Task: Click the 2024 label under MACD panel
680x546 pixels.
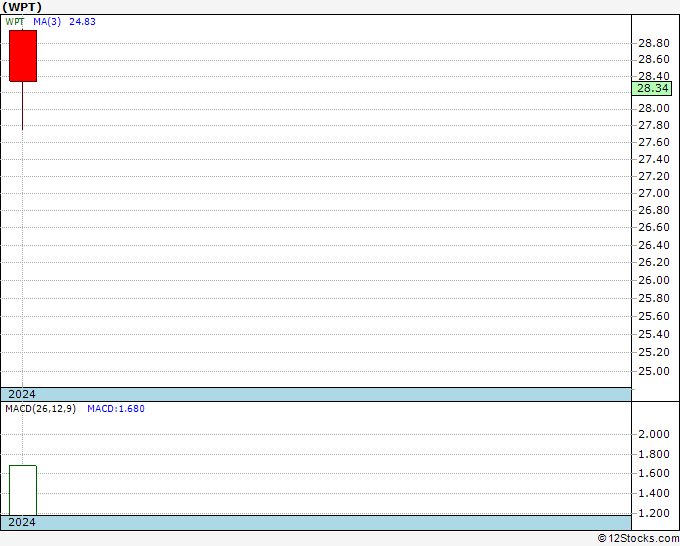Action: click(x=22, y=522)
